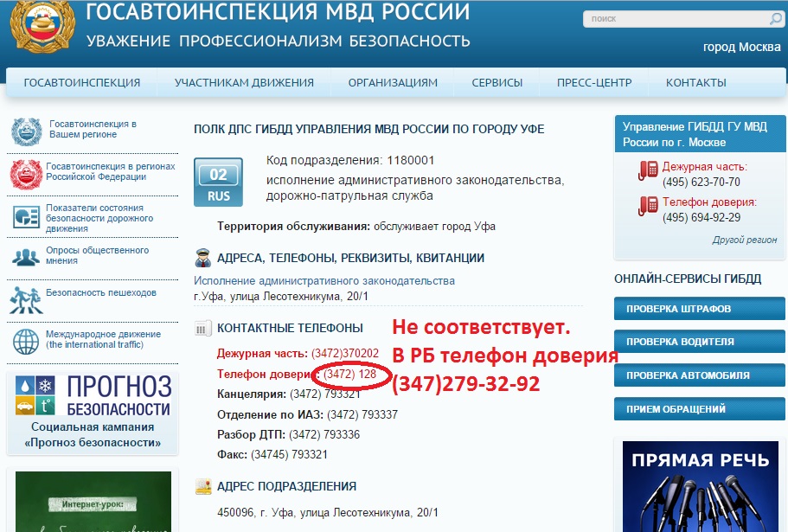Click the red phone icon beside Телефон доверия
The height and width of the screenshot is (532, 788).
(x=648, y=206)
